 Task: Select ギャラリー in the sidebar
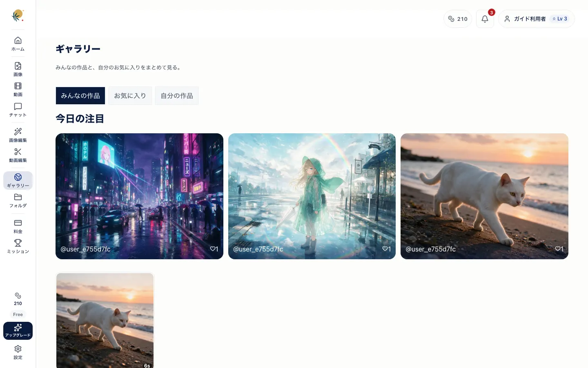(x=18, y=181)
